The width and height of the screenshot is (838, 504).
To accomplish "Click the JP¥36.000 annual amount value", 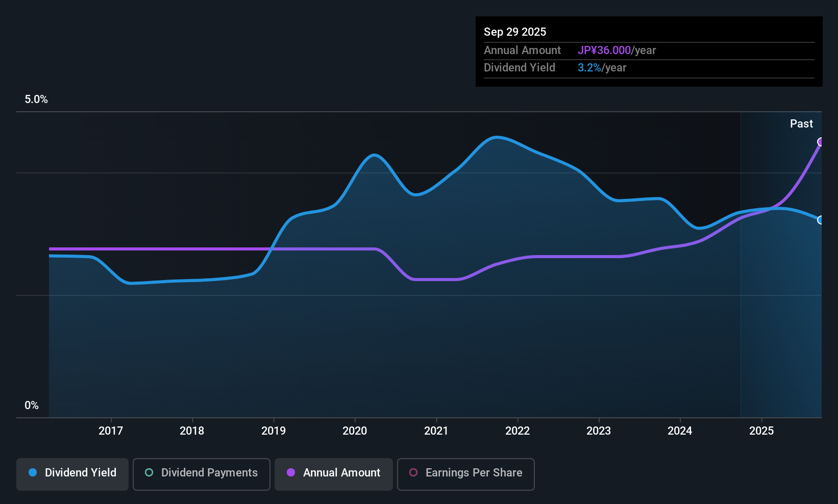I will pyautogui.click(x=604, y=51).
